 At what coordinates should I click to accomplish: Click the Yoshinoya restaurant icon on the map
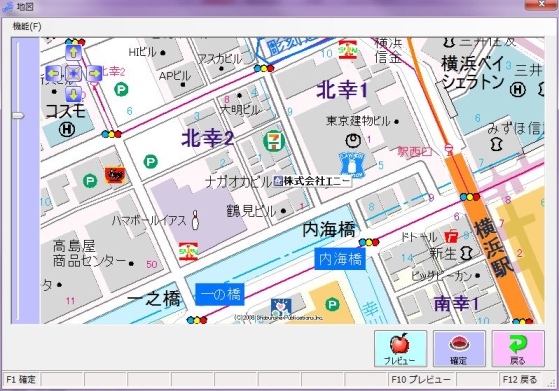(115, 175)
